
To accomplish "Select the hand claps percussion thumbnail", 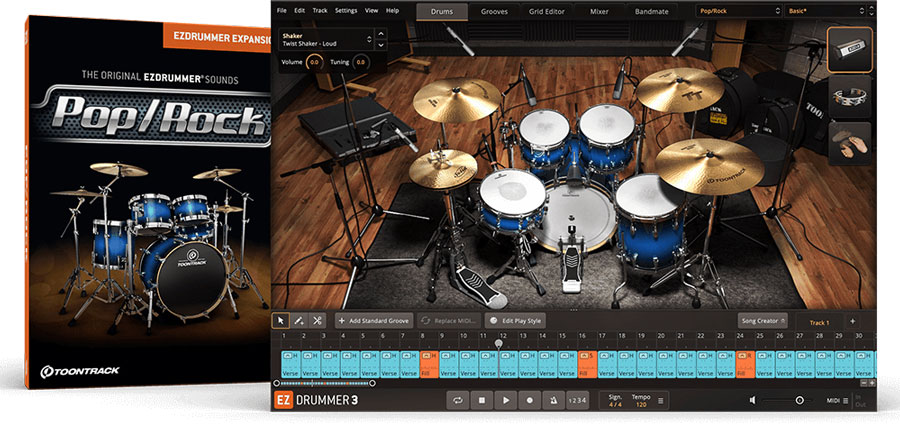I will [850, 144].
